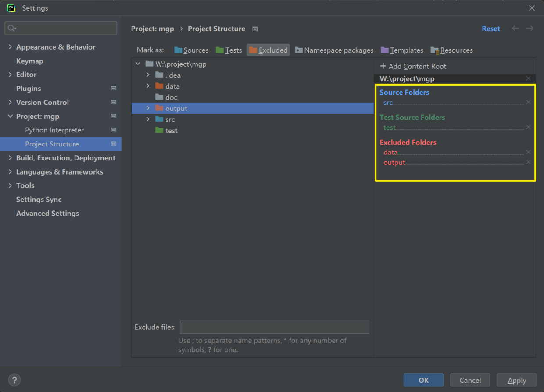This screenshot has height=392, width=544.
Task: Mark folder as Namespace packages
Action: click(334, 50)
